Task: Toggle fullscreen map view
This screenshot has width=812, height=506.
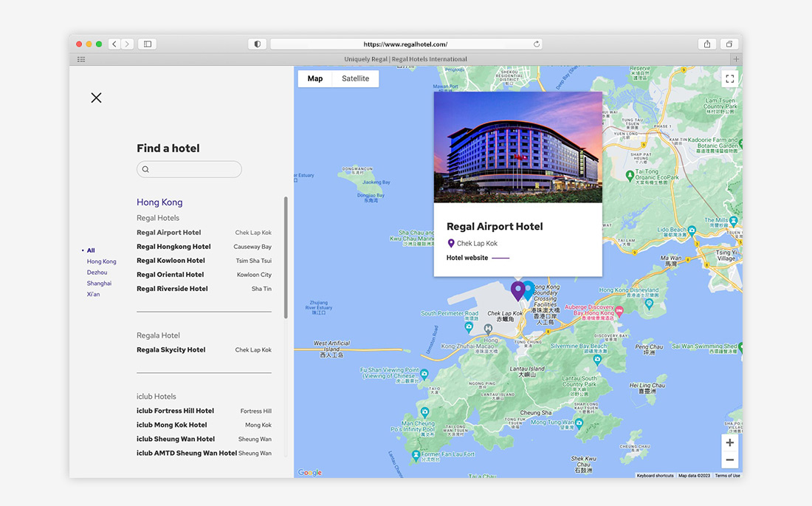Action: [729, 79]
